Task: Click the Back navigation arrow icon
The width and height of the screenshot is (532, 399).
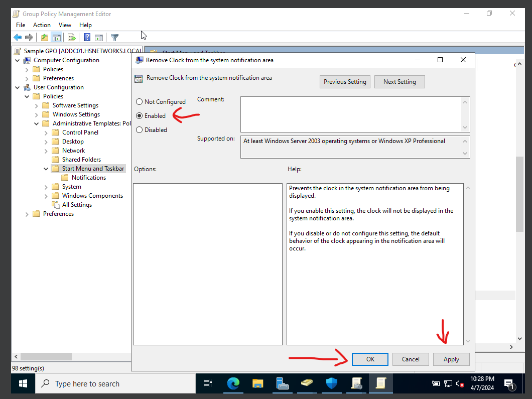Action: pyautogui.click(x=17, y=37)
